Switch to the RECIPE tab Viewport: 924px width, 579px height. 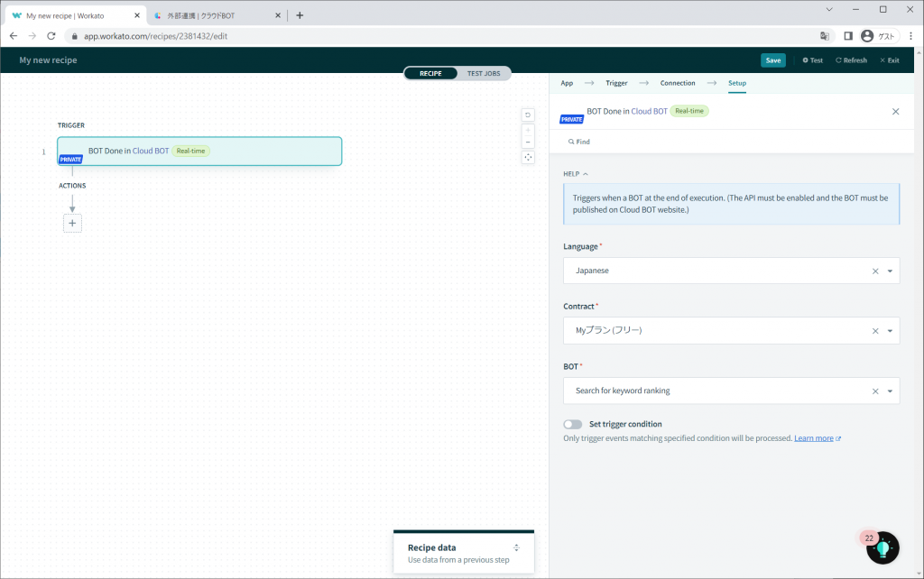(x=430, y=74)
